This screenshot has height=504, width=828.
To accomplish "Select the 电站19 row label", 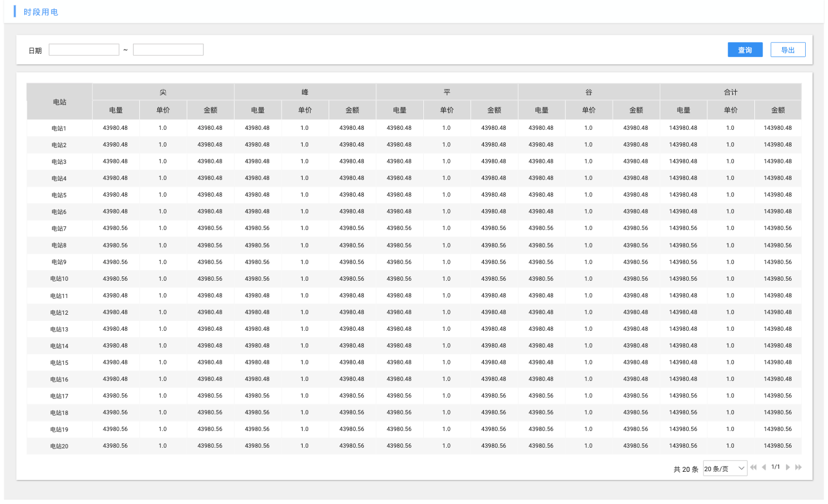I will click(59, 430).
